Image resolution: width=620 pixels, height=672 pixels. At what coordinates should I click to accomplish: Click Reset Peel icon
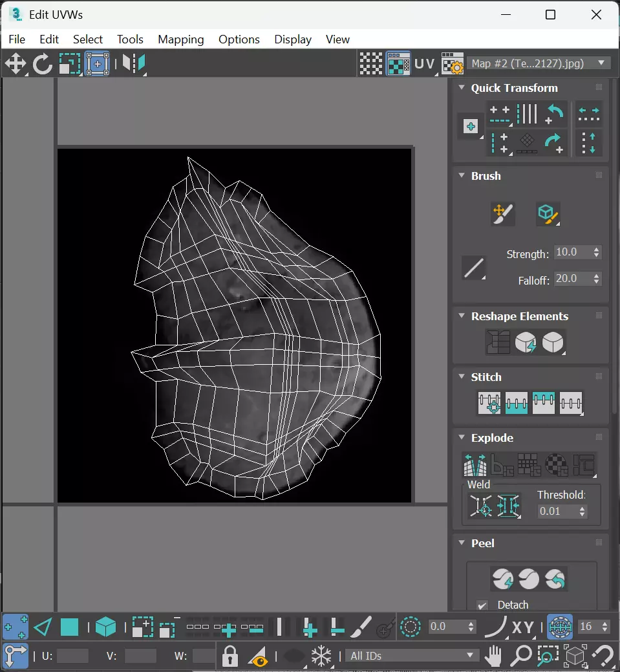[x=555, y=580]
